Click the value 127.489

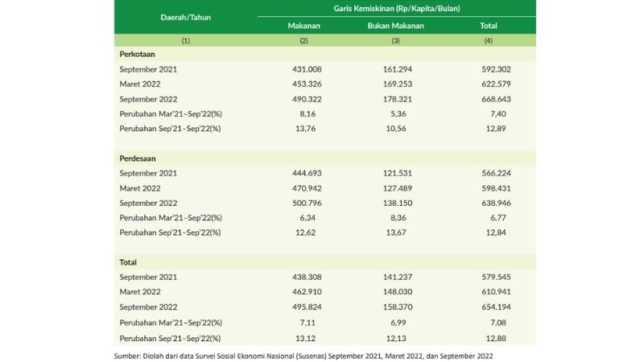398,188
